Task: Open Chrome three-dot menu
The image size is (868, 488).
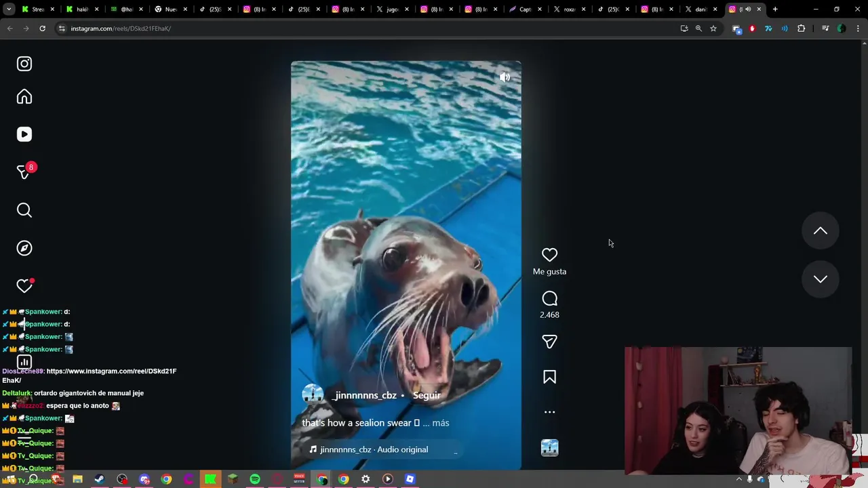Action: pyautogui.click(x=858, y=28)
